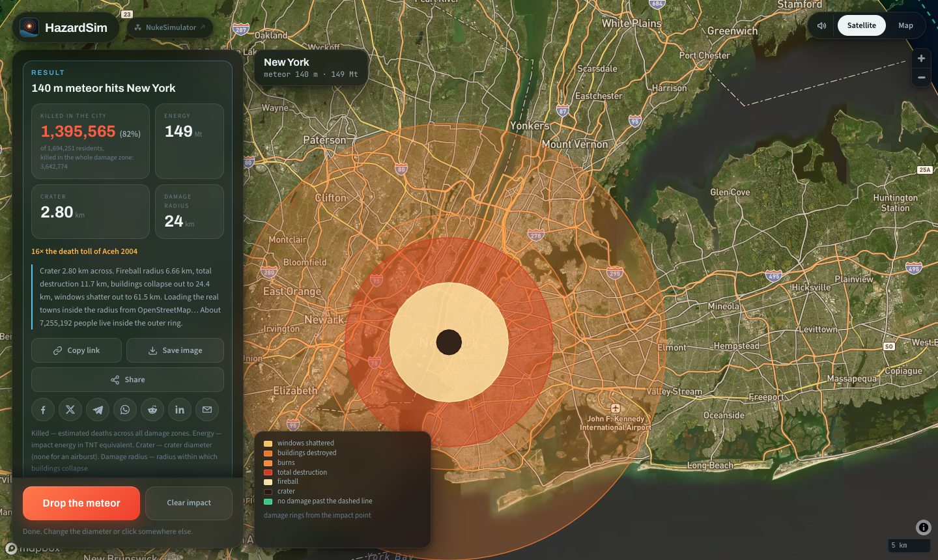This screenshot has height=560, width=938.
Task: Share result by email
Action: [207, 410]
